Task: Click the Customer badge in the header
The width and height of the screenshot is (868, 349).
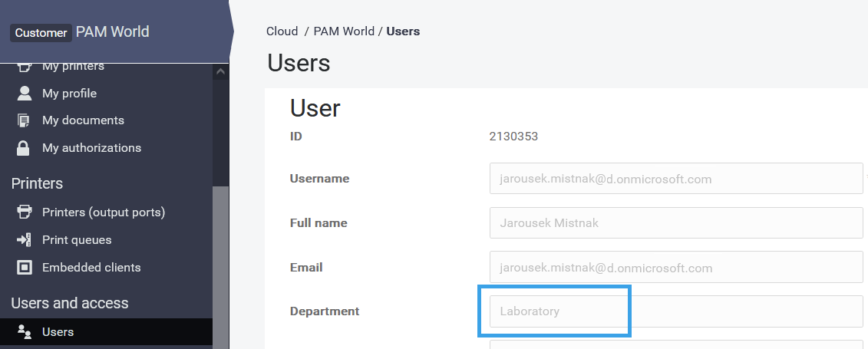Action: pyautogui.click(x=41, y=32)
